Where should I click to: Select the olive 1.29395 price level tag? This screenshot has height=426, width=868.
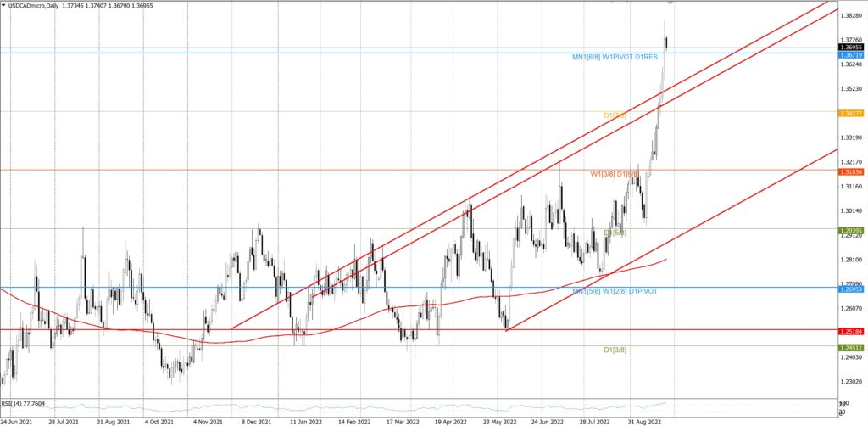pyautogui.click(x=850, y=230)
